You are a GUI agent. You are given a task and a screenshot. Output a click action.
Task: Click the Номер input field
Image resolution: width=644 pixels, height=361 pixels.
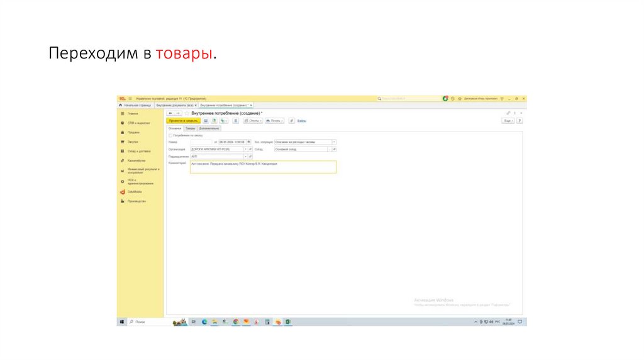pyautogui.click(x=201, y=142)
